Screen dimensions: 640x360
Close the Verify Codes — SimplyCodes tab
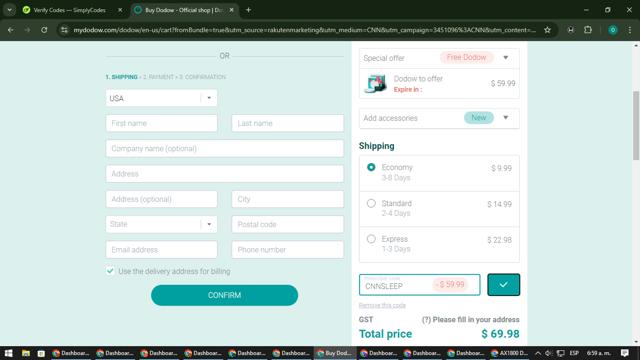[x=120, y=10]
